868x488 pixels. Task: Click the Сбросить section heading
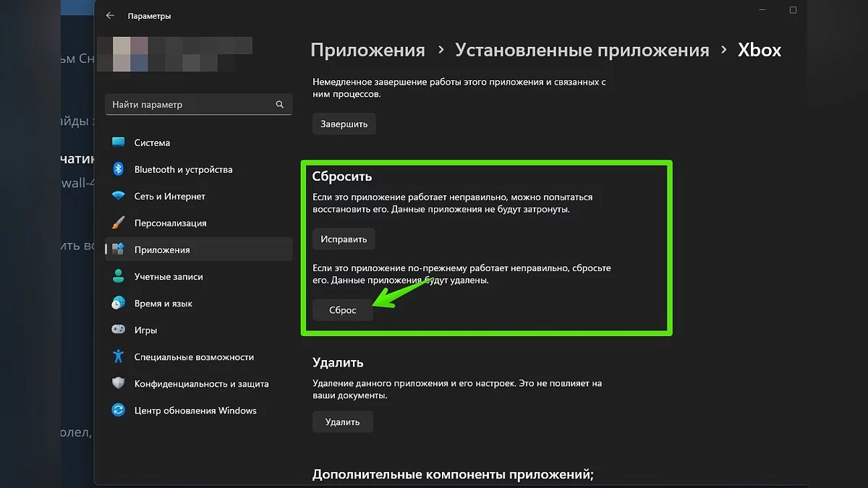click(x=342, y=176)
